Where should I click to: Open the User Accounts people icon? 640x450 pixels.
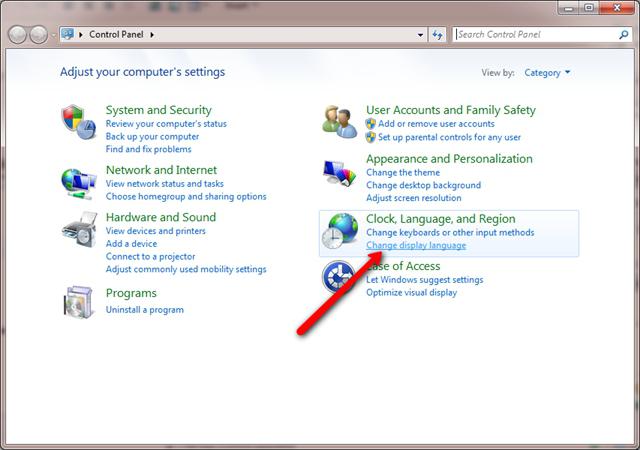[339, 122]
